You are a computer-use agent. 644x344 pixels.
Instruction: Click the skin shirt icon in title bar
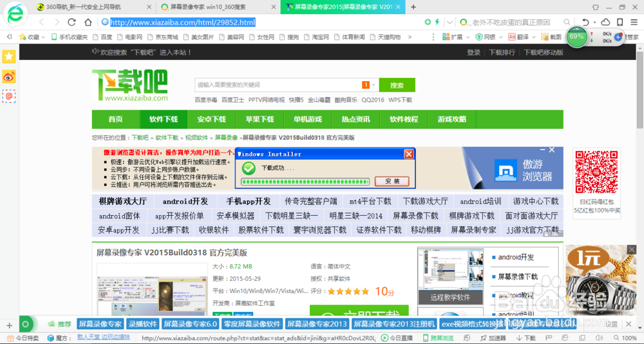[596, 7]
